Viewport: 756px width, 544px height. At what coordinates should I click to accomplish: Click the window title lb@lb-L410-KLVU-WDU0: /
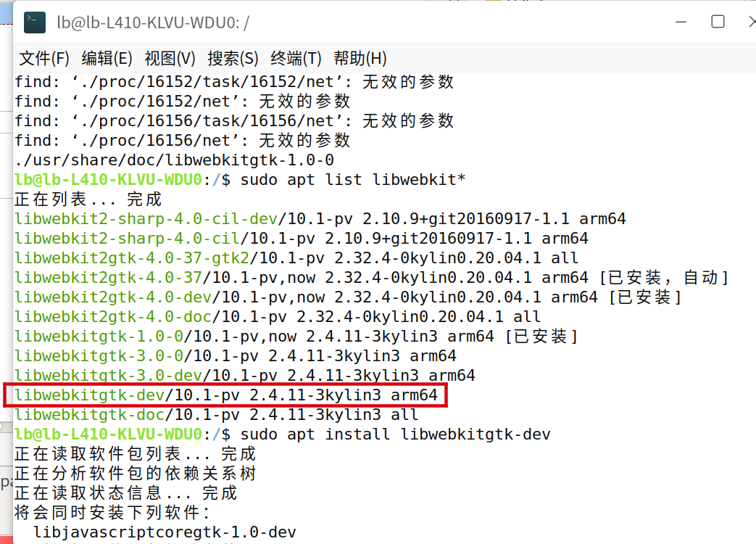153,22
